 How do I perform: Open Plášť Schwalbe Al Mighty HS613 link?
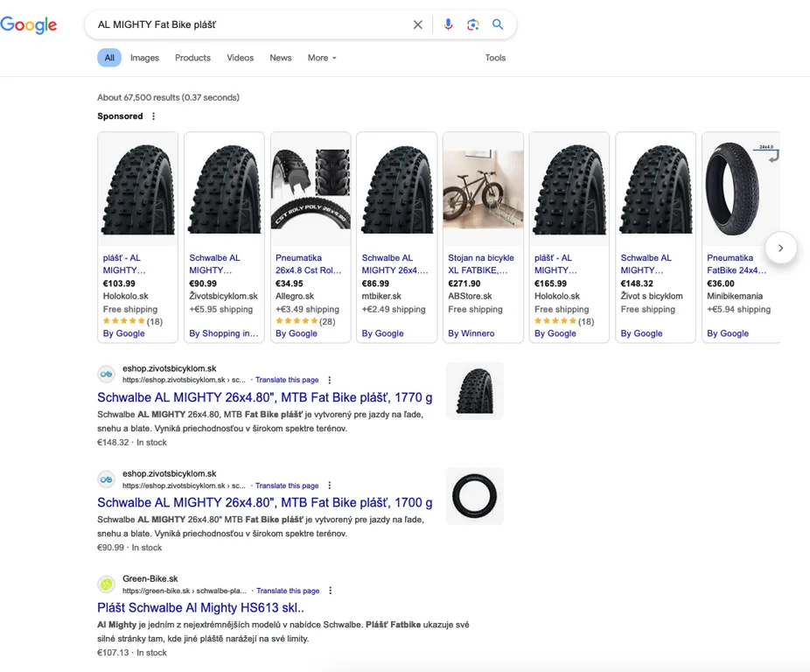pos(200,607)
